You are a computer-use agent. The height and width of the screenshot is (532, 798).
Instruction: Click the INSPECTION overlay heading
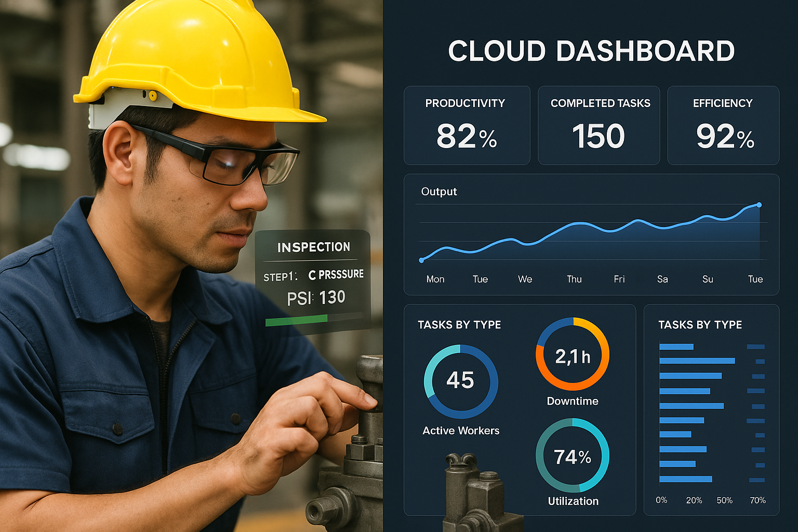314,247
